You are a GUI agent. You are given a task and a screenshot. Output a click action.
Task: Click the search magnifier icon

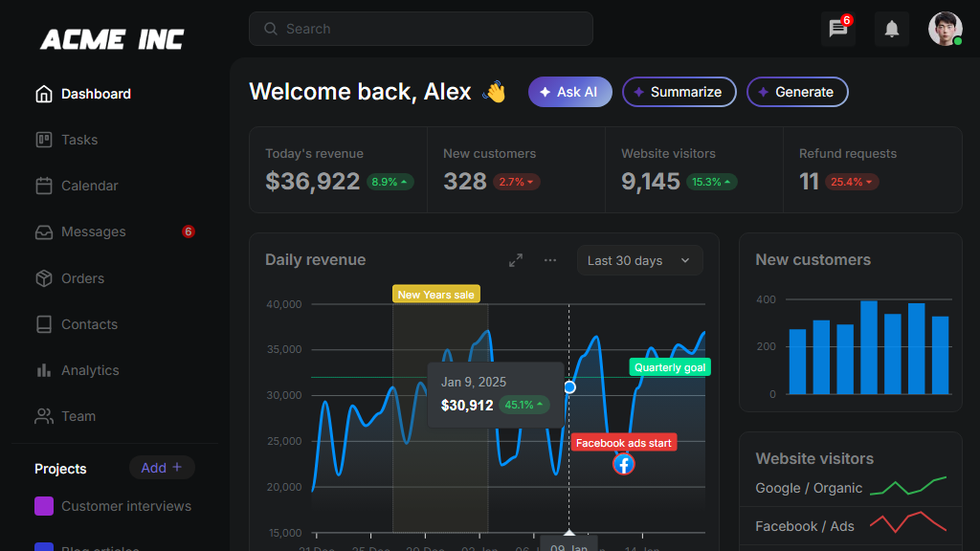pos(271,29)
